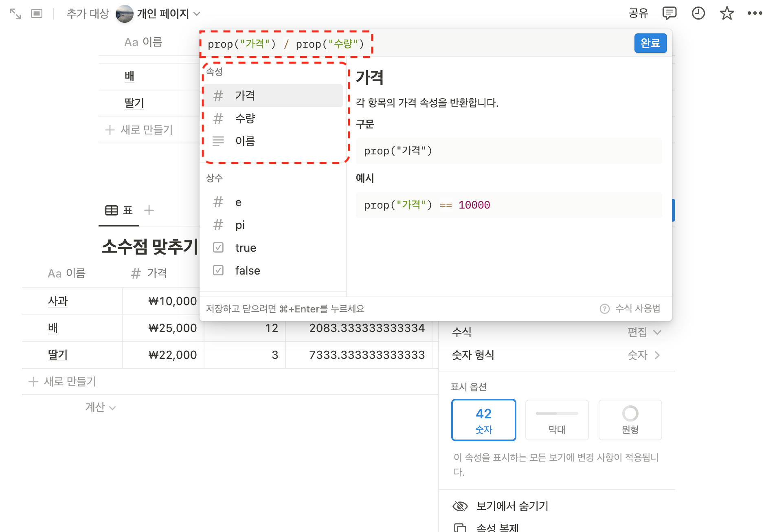Screen dimensions: 777x532
Task: Expand page with the diagonal arrows icon
Action: click(x=15, y=13)
